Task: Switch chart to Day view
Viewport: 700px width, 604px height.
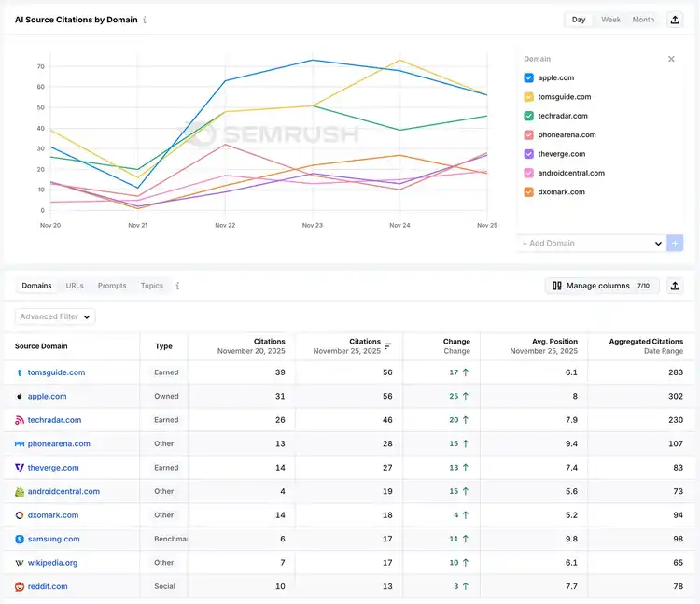Action: [x=578, y=20]
